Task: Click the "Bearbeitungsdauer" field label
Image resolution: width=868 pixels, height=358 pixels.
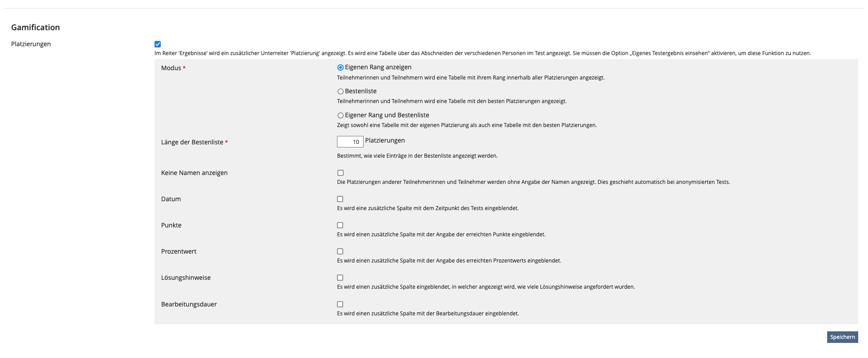Action: [189, 304]
